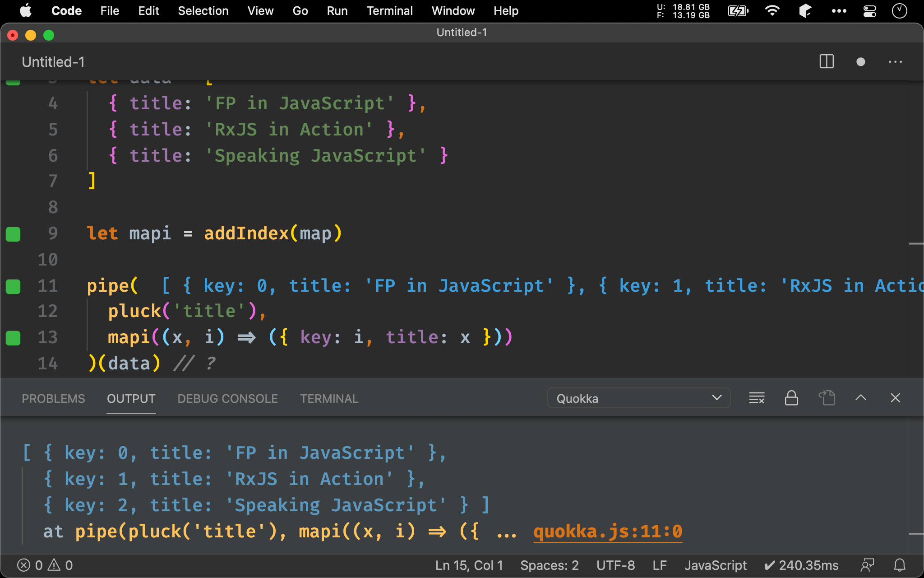924x578 pixels.
Task: Change file encoding UTF-8
Action: (x=615, y=565)
